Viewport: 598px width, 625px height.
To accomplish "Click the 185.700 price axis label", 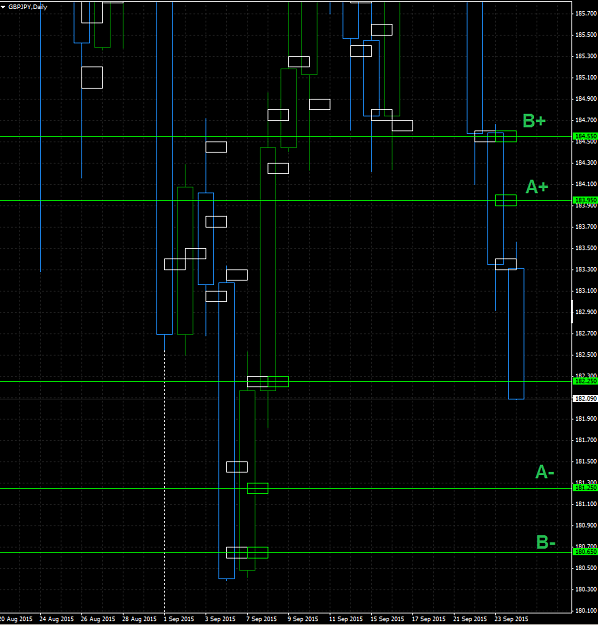I will [586, 14].
